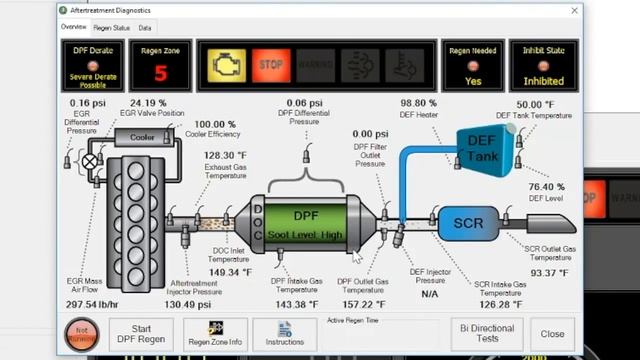Close the Aftertreatment Diagnostics window with X
Image resolution: width=640 pixels, height=360 pixels.
574,11
